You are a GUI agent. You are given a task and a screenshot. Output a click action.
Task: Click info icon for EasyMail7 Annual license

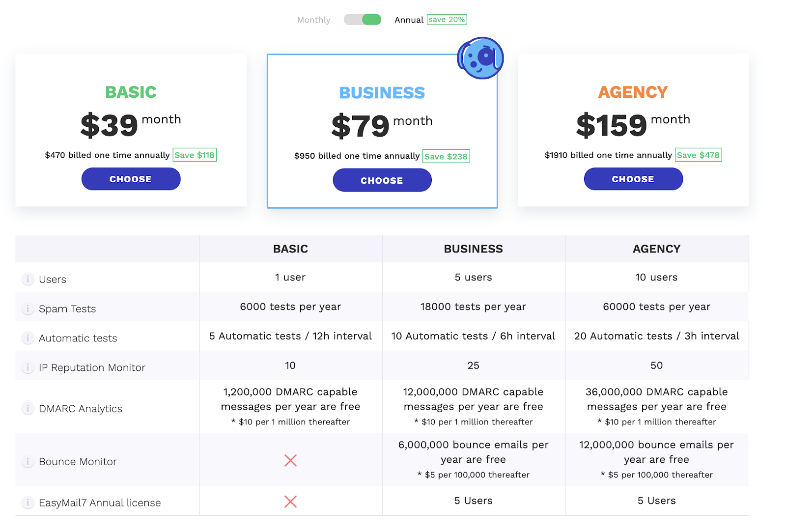[28, 503]
